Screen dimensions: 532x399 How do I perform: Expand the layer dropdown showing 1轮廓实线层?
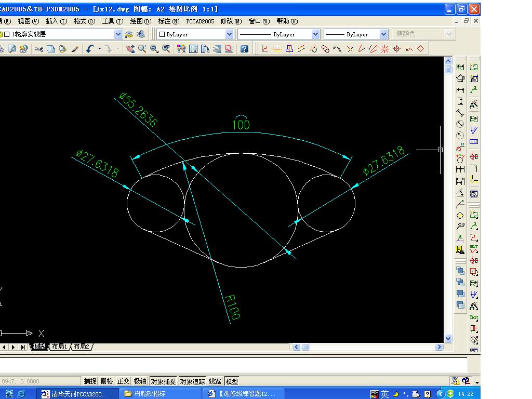(118, 34)
